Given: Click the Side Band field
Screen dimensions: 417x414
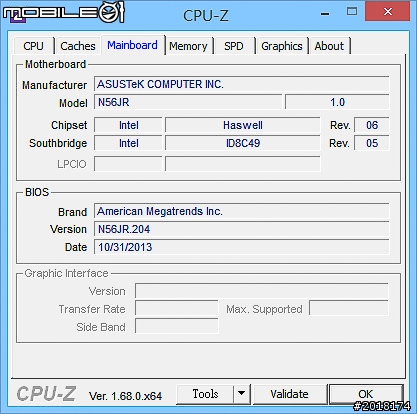Looking at the screenshot, I should pos(177,326).
